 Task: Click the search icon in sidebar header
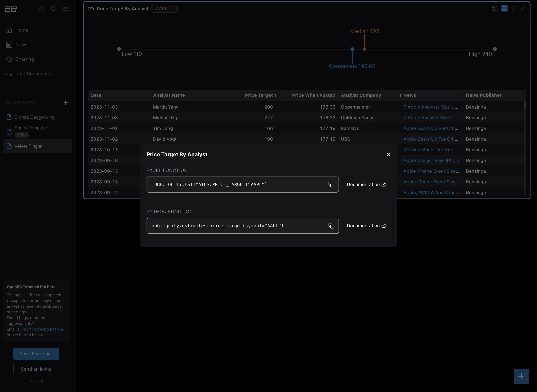[53, 9]
